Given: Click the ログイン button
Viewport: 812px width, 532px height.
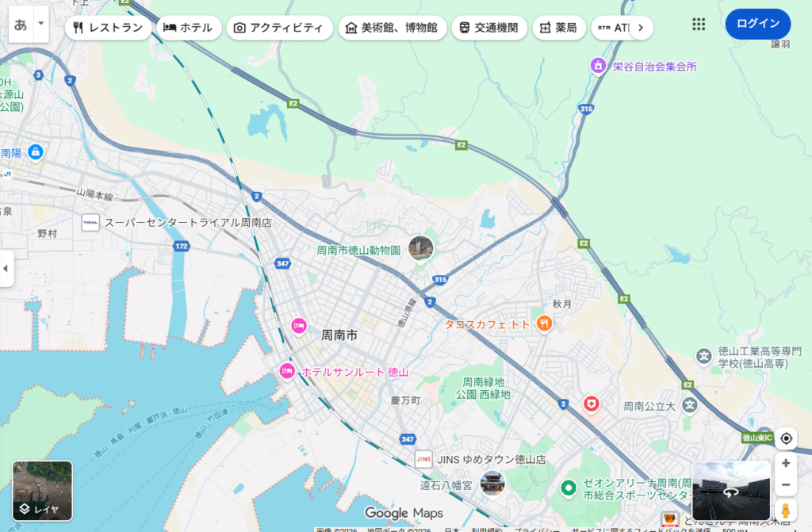Looking at the screenshot, I should [x=757, y=24].
